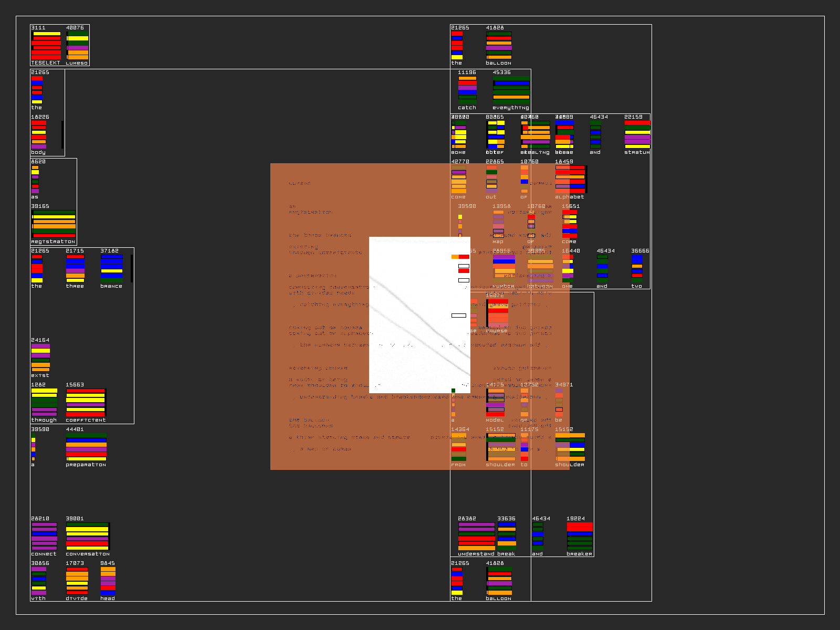Viewport: 840px width, 630px height.
Task: Click the 'body' word label
Action: coord(38,152)
